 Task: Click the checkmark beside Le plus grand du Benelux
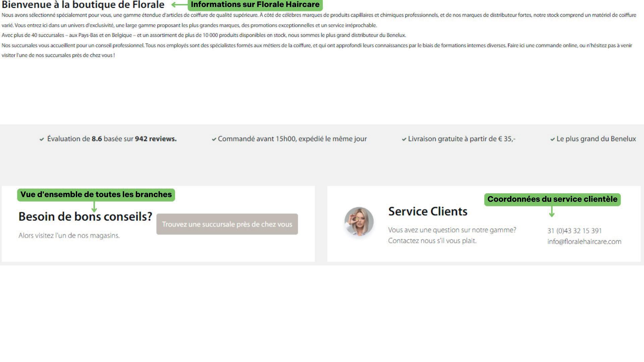[x=552, y=139]
